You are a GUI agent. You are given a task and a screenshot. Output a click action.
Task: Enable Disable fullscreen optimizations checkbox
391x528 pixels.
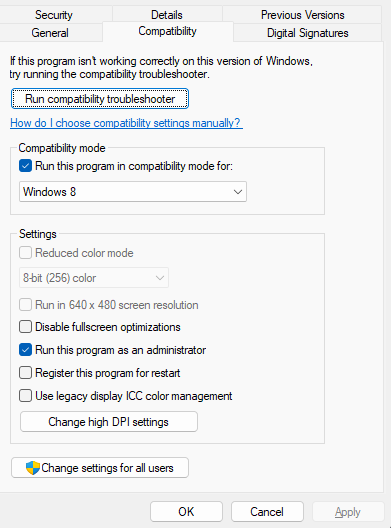[x=26, y=327]
